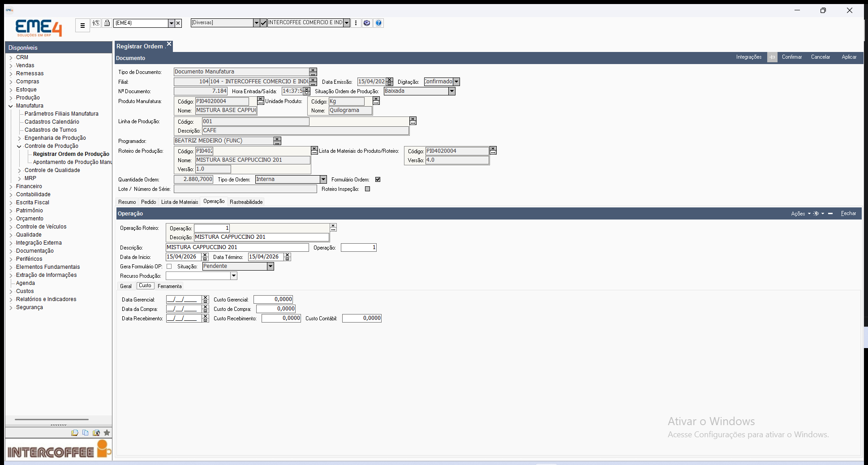This screenshot has width=868, height=465.
Task: Switch to the Lista de Materiais tab
Action: pos(180,202)
